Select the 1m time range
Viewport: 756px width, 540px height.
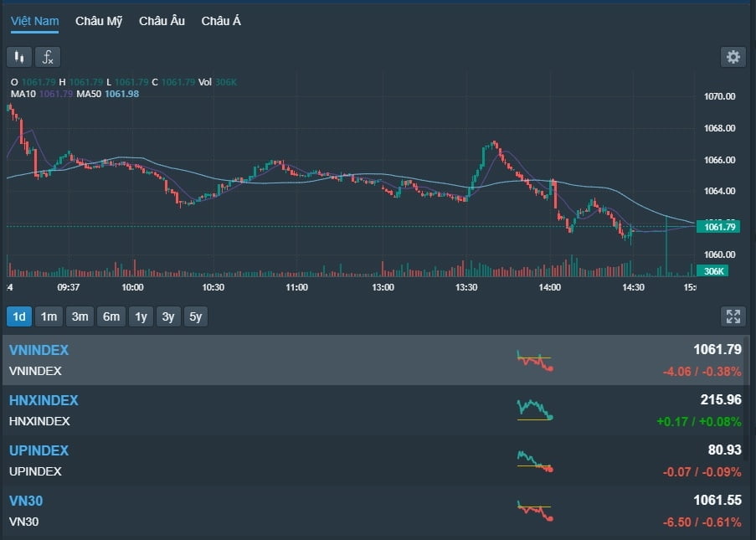click(x=49, y=316)
